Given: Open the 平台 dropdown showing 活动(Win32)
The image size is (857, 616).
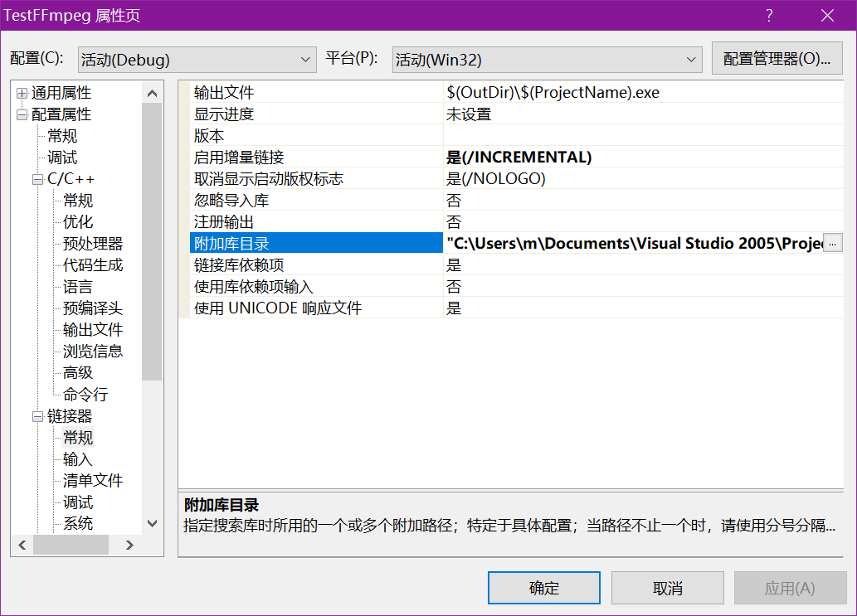Looking at the screenshot, I should (547, 60).
